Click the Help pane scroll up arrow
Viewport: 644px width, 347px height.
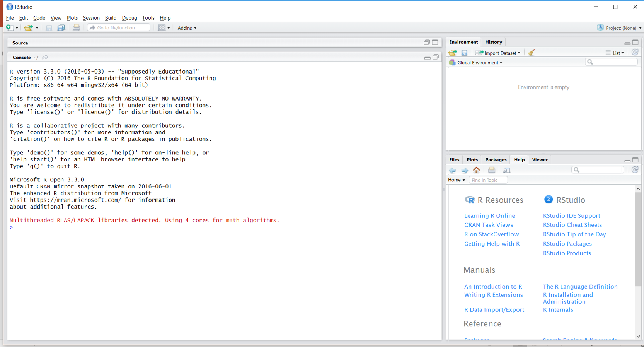[638, 189]
